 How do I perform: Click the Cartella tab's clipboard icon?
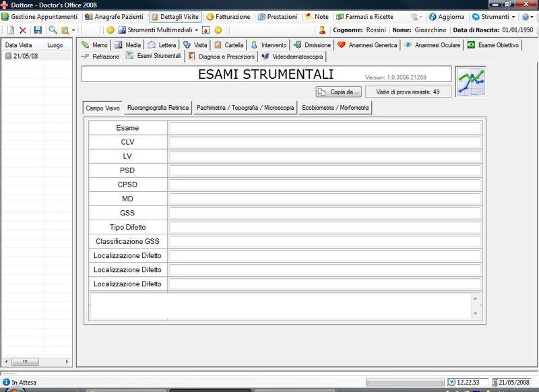tap(218, 45)
